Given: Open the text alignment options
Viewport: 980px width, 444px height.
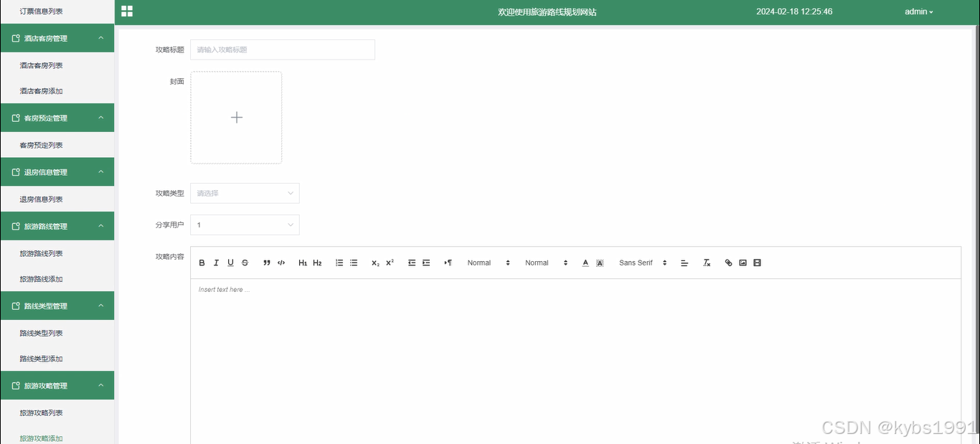Looking at the screenshot, I should pyautogui.click(x=684, y=263).
